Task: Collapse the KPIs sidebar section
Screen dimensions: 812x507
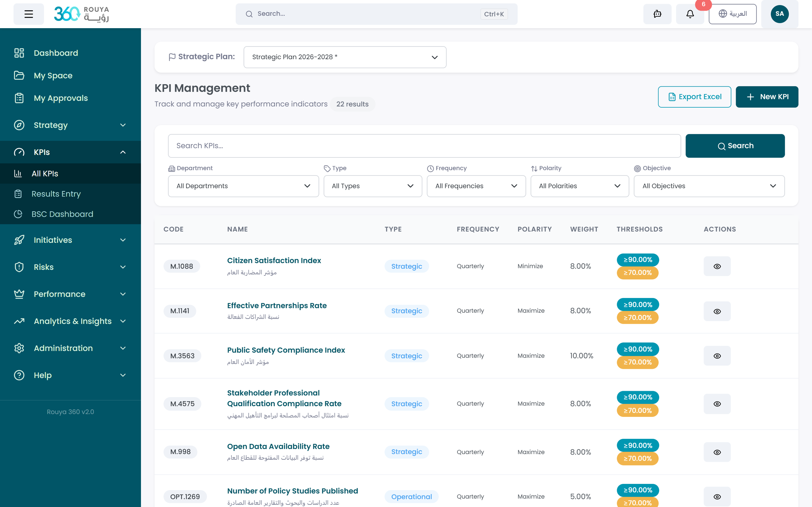Action: click(123, 152)
